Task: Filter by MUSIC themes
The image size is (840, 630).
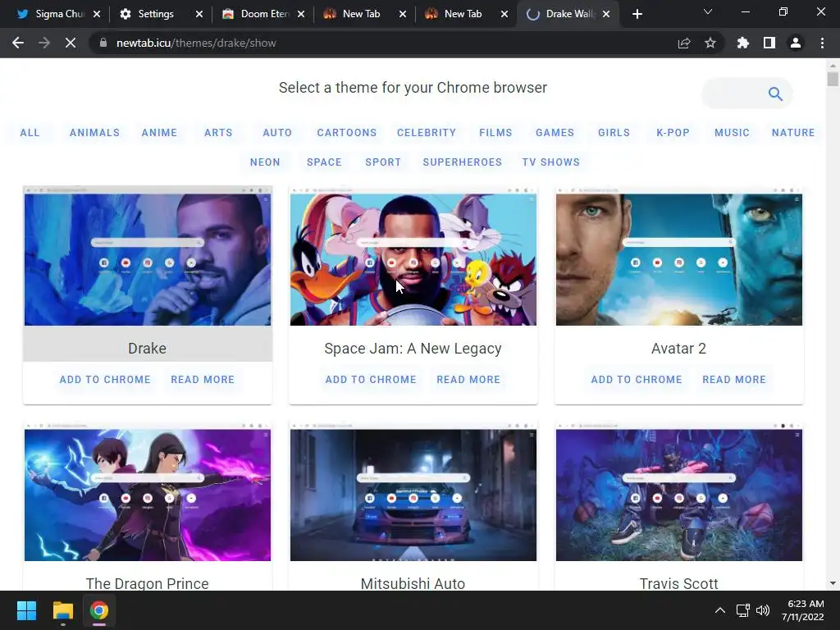Action: [732, 132]
